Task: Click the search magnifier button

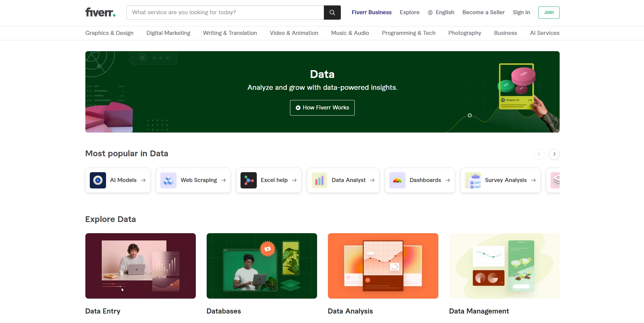Action: tap(332, 13)
